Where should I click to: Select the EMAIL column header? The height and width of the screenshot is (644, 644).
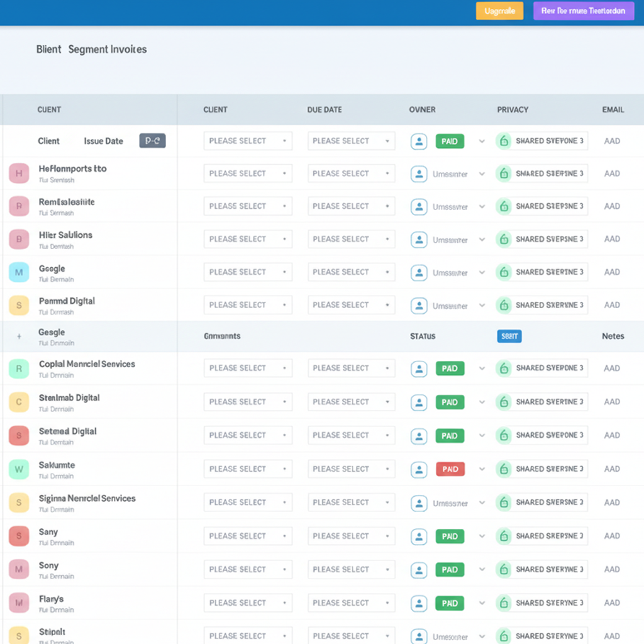(x=613, y=109)
